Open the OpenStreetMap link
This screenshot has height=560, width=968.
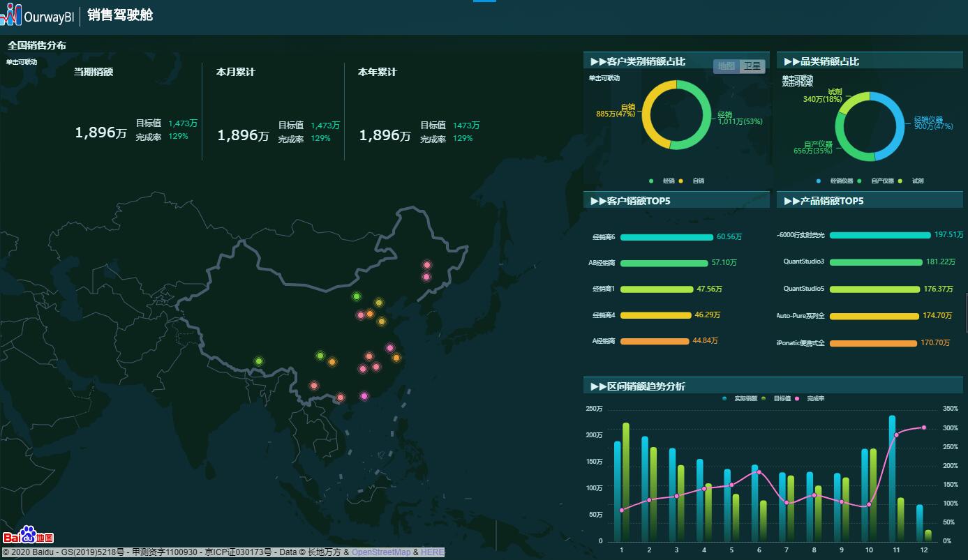(381, 552)
